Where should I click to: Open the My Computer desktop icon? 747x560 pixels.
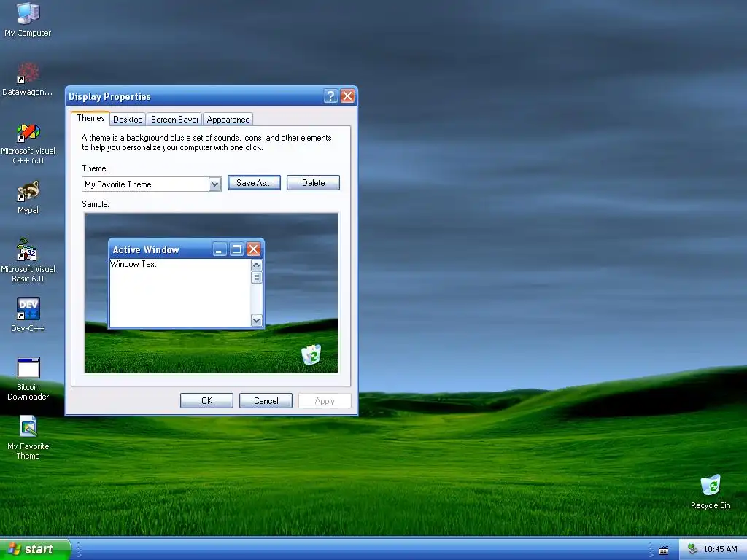click(x=28, y=19)
